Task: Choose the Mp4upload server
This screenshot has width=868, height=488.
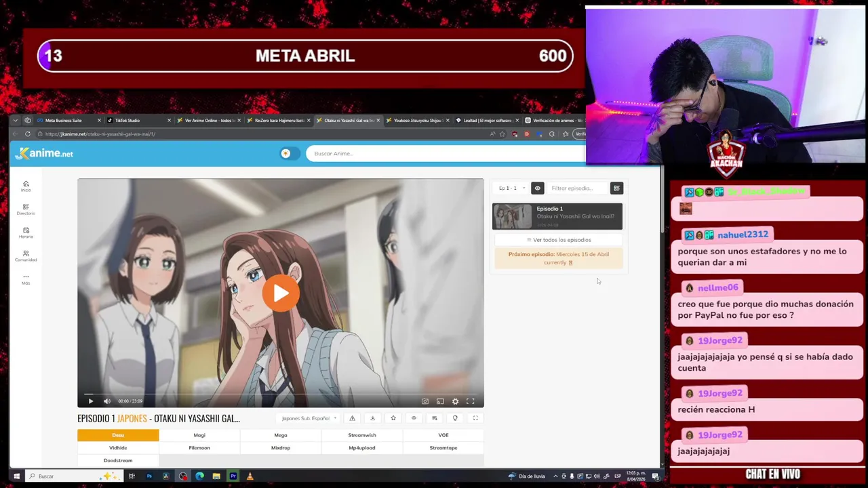Action: point(362,448)
